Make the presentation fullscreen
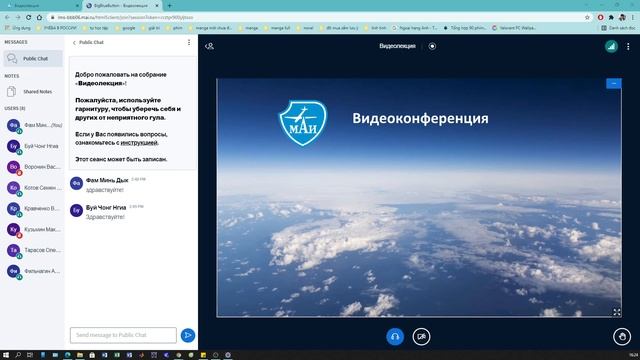Image resolution: width=640 pixels, height=360 pixels. (x=617, y=312)
